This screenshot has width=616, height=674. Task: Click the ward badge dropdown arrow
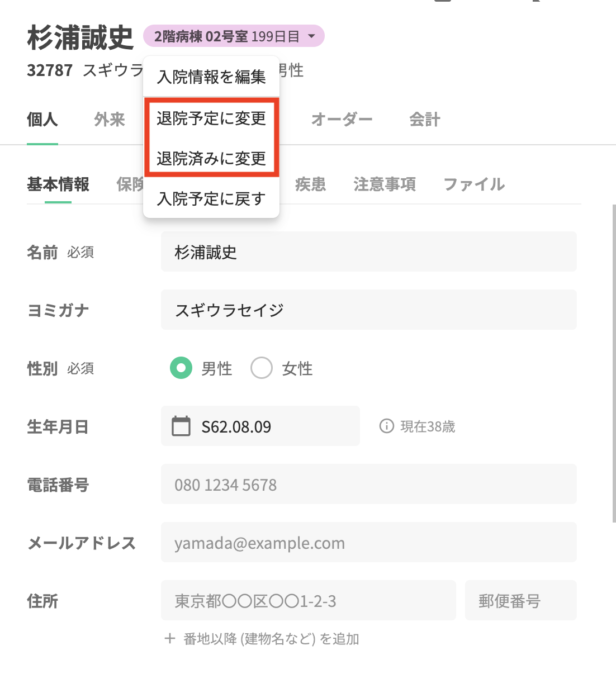coord(311,36)
